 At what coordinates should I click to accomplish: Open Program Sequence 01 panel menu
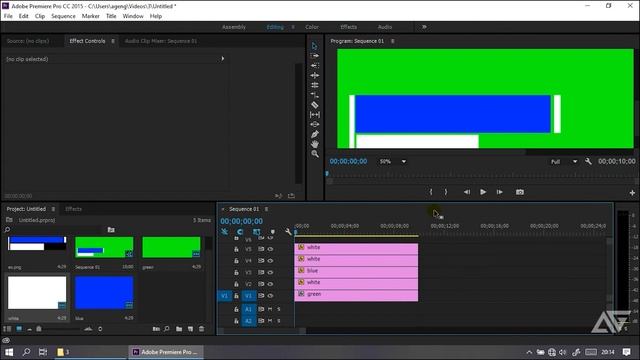tap(393, 41)
